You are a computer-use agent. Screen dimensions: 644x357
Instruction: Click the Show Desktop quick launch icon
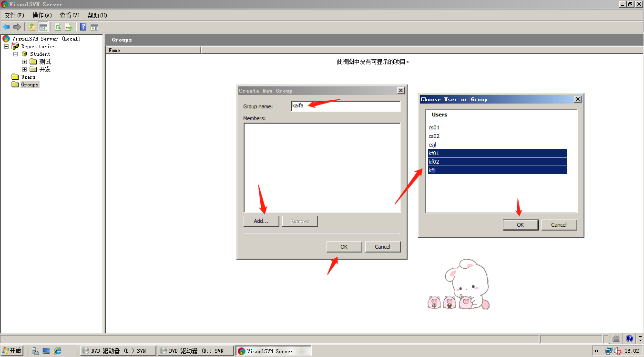(x=46, y=351)
